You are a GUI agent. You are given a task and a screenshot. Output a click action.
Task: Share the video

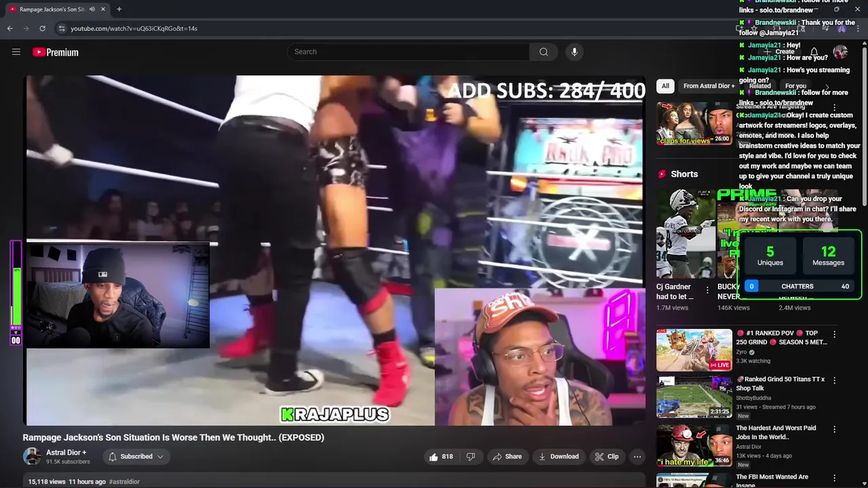click(507, 457)
